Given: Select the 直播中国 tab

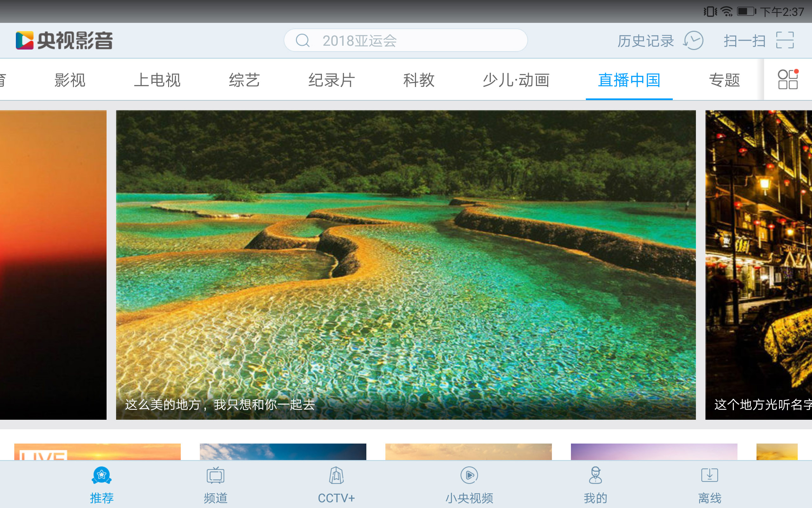Looking at the screenshot, I should pyautogui.click(x=629, y=80).
